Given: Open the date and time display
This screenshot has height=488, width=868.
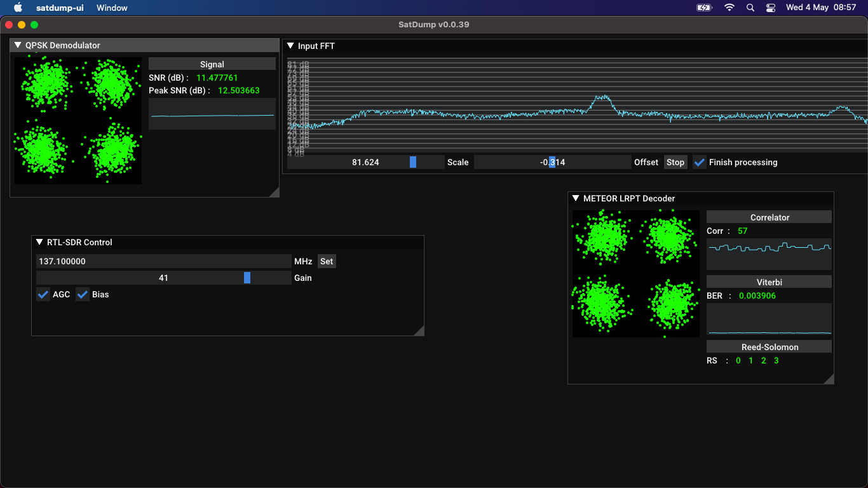Looking at the screenshot, I should (821, 8).
